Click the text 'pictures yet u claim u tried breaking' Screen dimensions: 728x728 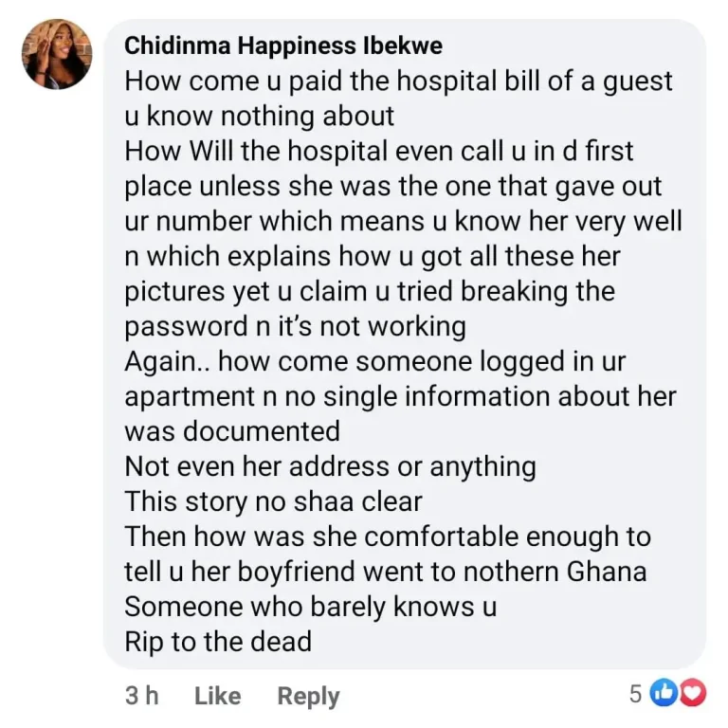click(370, 292)
